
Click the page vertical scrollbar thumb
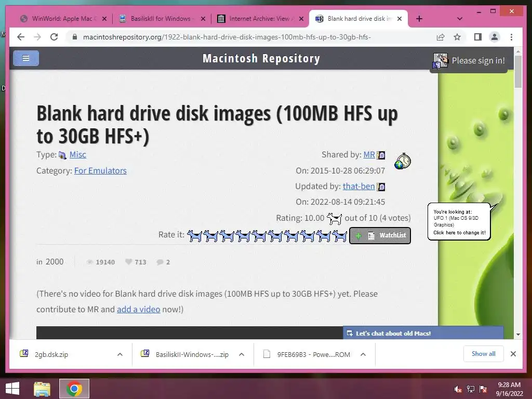(x=518, y=72)
